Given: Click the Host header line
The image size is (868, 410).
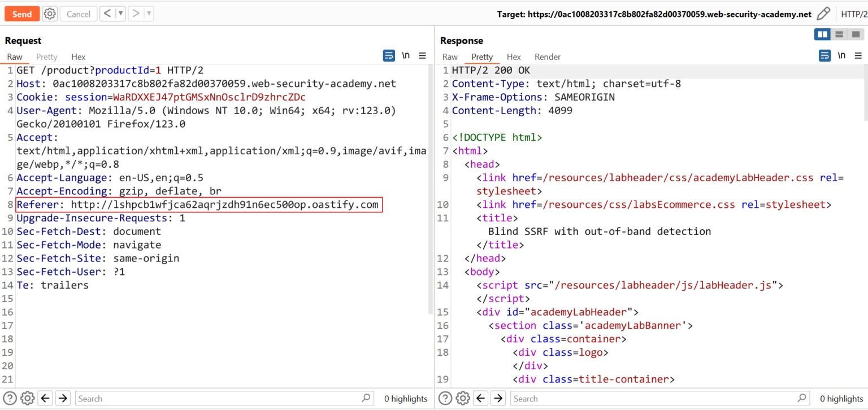Looking at the screenshot, I should [x=206, y=84].
